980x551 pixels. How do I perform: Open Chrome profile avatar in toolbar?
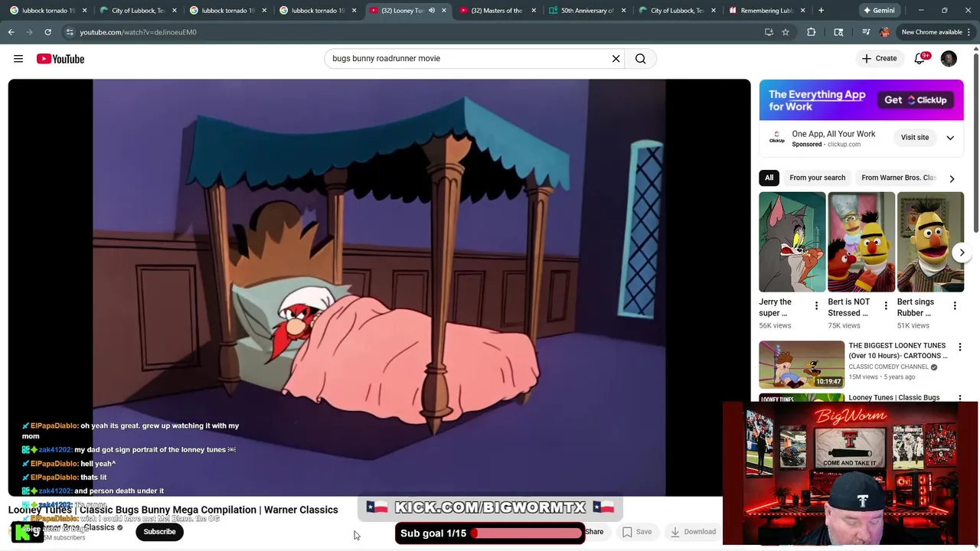(885, 32)
